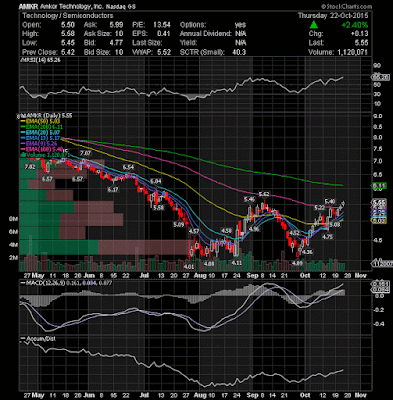Click the 5.62 September peak price label
The width and height of the screenshot is (393, 400).
click(264, 194)
